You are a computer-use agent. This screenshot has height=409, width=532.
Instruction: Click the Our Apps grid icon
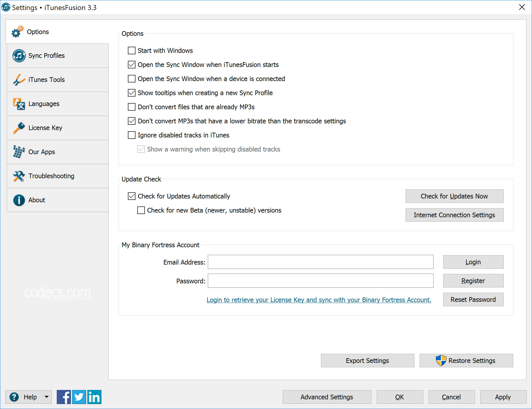19,152
